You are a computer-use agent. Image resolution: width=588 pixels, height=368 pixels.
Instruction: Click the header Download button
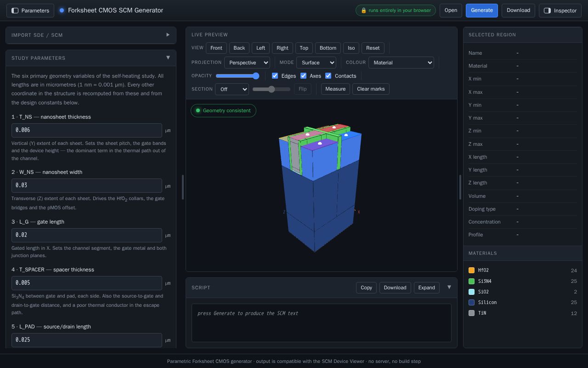518,11
